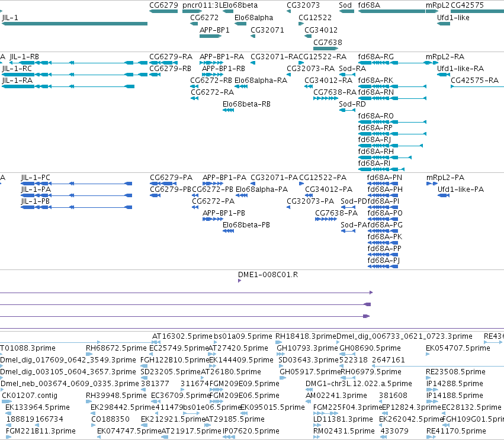Select the CG32071 gene label
This screenshot has width=504, height=440.
tap(268, 30)
